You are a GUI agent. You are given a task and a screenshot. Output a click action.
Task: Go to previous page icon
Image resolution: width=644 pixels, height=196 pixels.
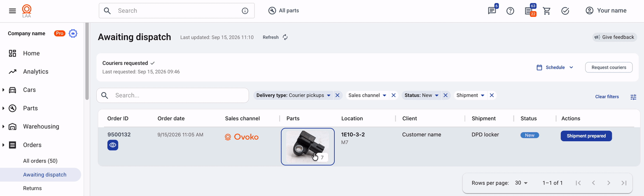pyautogui.click(x=594, y=183)
